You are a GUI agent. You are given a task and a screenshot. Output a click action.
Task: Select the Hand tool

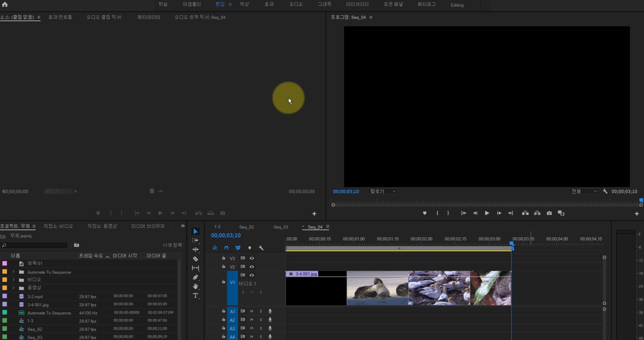[x=195, y=287]
